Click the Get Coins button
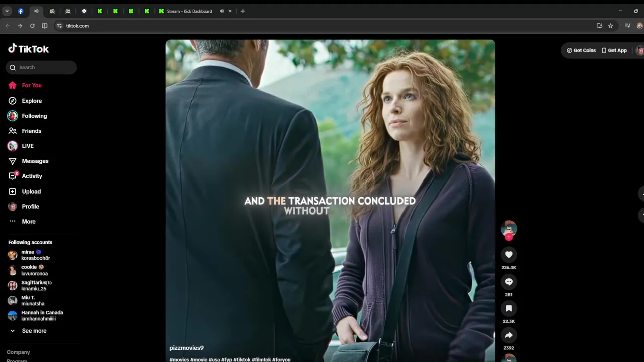 pyautogui.click(x=581, y=50)
